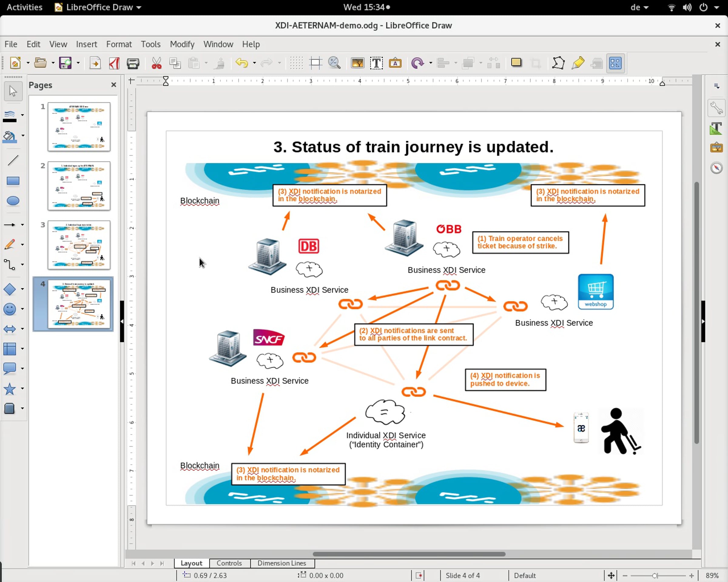Image resolution: width=728 pixels, height=582 pixels.
Task: Toggle helplines while moving icon
Action: coord(316,63)
